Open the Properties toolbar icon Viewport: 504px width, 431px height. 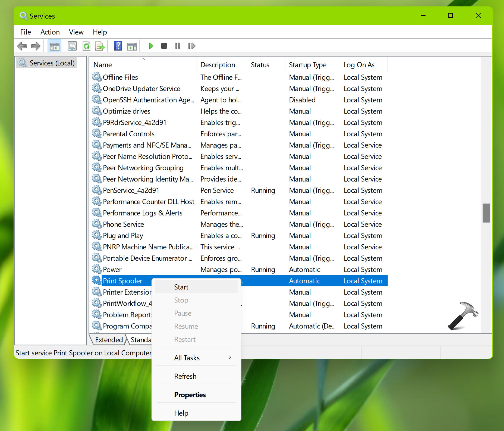(x=72, y=46)
